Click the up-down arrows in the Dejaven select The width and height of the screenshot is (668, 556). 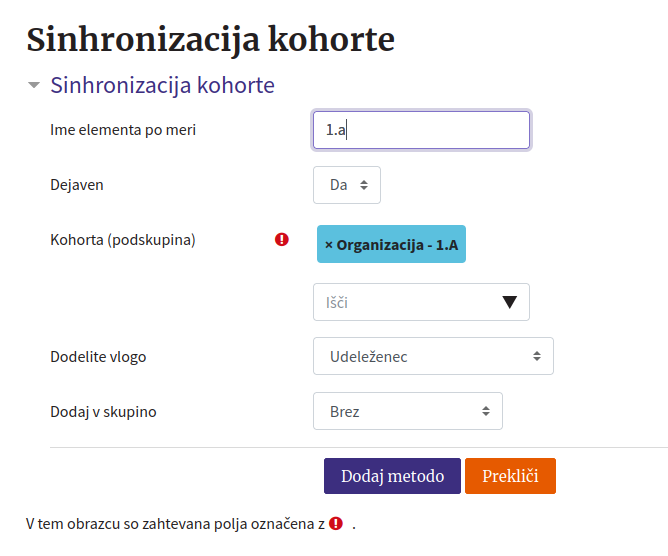click(364, 185)
